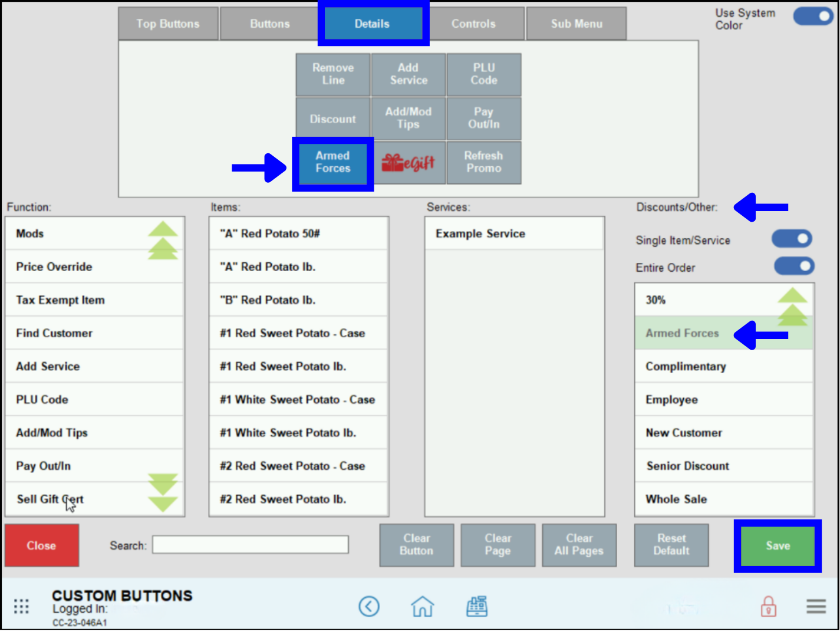Click the red lock icon
This screenshot has height=632, width=840.
768,606
